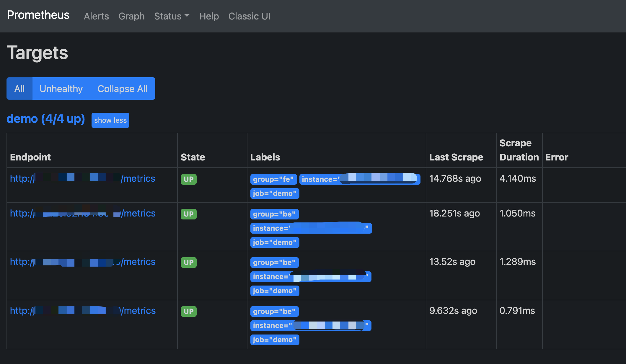626x364 pixels.
Task: Click the 13.52s ago last scrape value
Action: (452, 262)
